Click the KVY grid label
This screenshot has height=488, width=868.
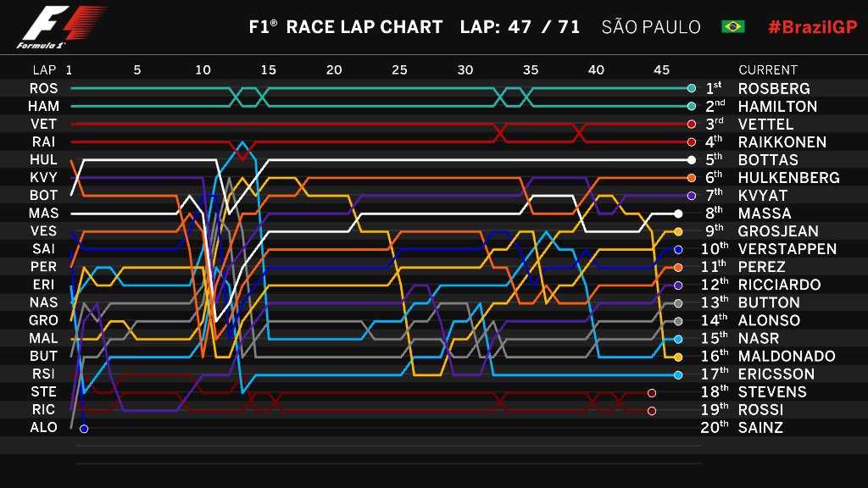[x=44, y=177]
